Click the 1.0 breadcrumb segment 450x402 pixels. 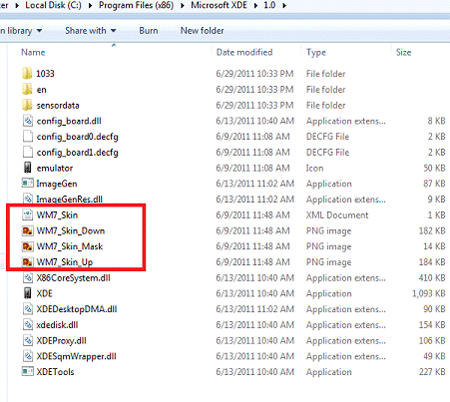click(x=269, y=5)
